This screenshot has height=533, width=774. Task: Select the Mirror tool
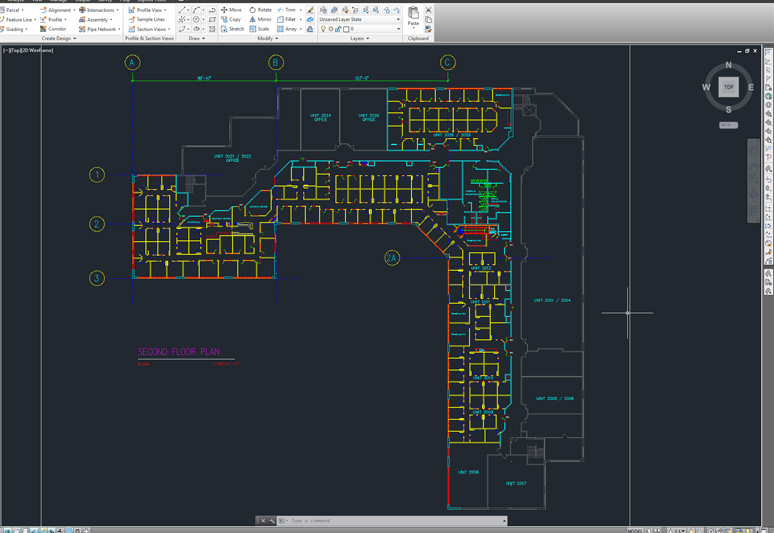[260, 19]
